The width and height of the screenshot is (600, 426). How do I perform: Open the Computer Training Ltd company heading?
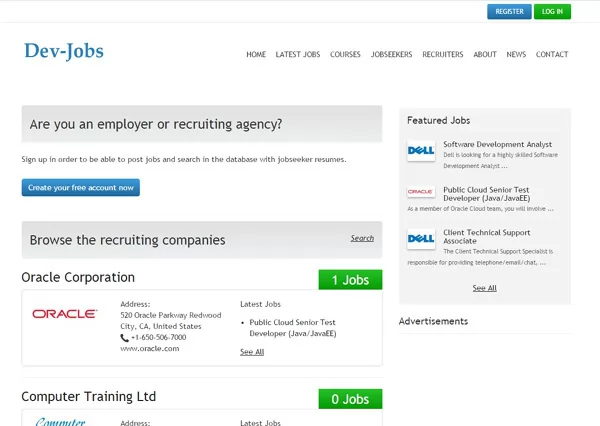(89, 397)
